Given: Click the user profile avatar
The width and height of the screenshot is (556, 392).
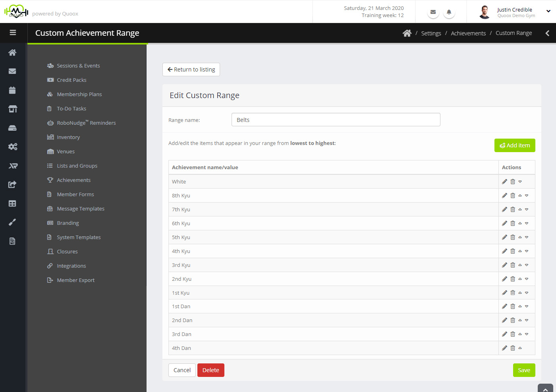Looking at the screenshot, I should pos(485,12).
